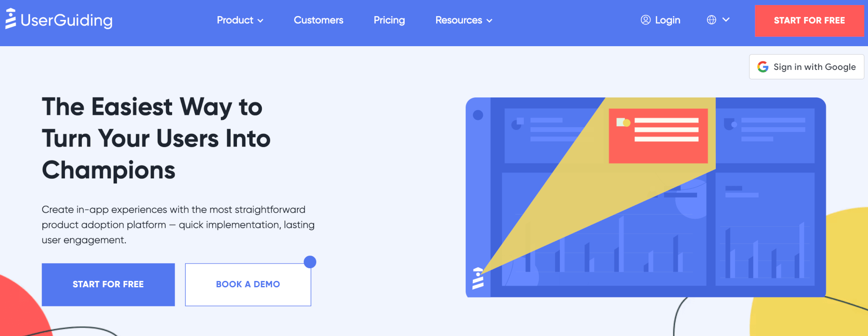
Task: Click the Login user icon
Action: coord(645,20)
